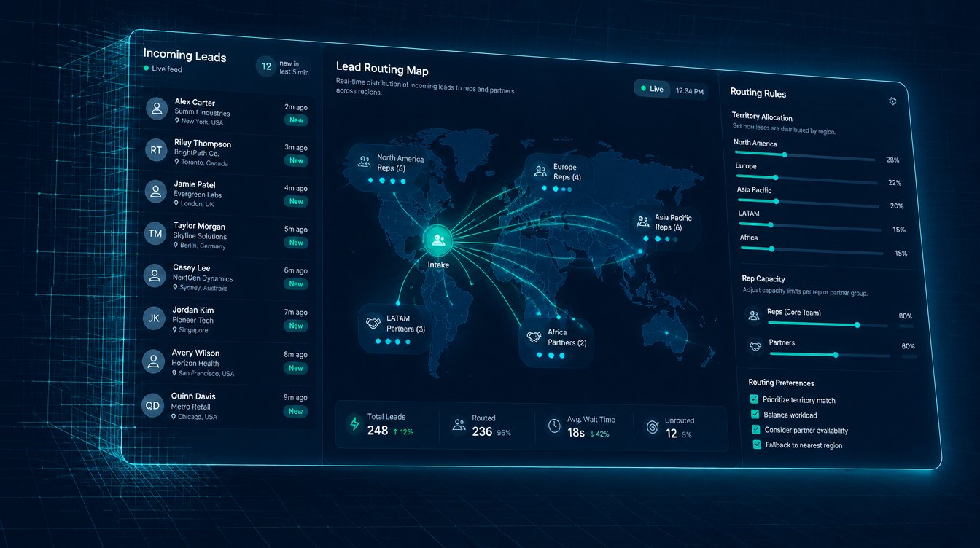Click the 12 new leads counter badge
Image resolution: width=980 pixels, height=548 pixels.
tap(266, 66)
